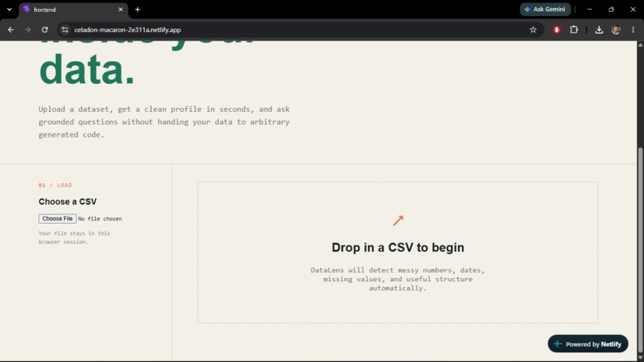The height and width of the screenshot is (362, 644).
Task: Click the '01 / LOAD' label
Action: point(55,185)
